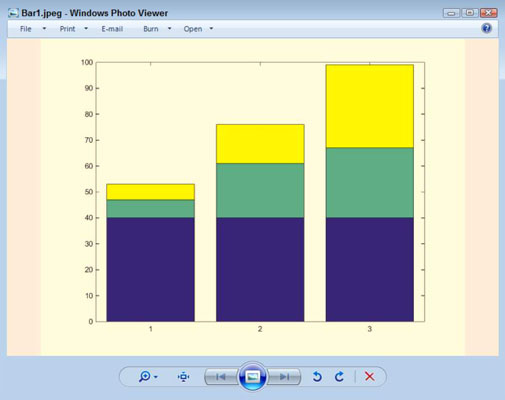Expand the Print dropdown arrow

(86, 29)
